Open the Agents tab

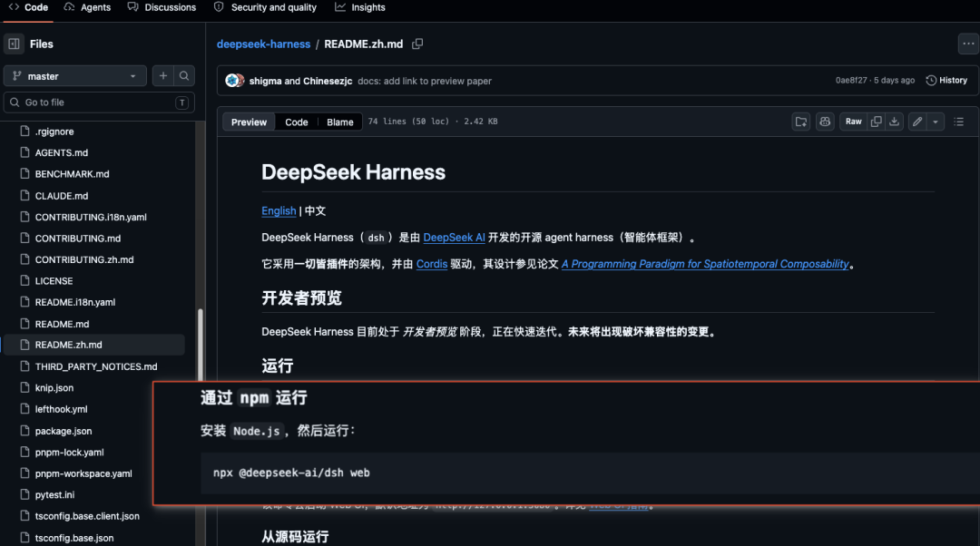(x=87, y=7)
